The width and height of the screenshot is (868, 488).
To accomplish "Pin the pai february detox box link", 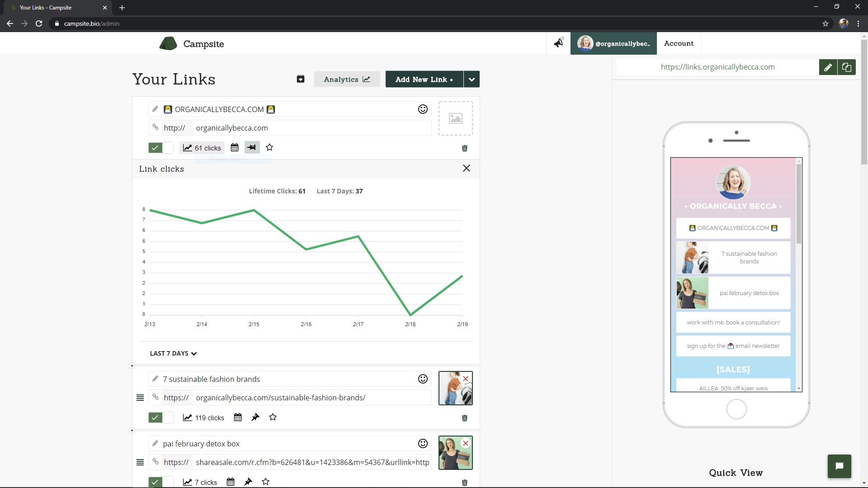I will click(x=248, y=482).
